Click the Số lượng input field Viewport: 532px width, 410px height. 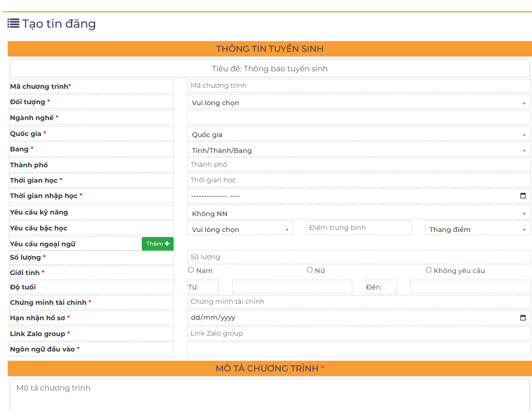point(358,257)
